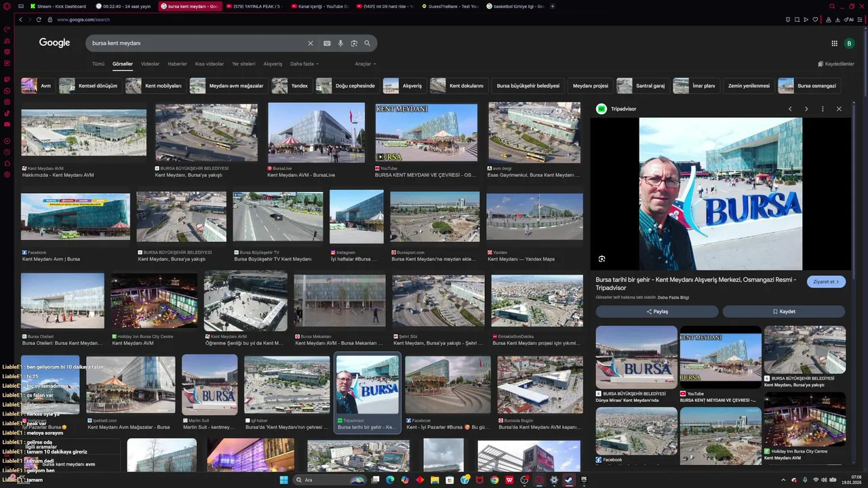Select the 'Kent mobilyaları' filter chip

click(155, 86)
